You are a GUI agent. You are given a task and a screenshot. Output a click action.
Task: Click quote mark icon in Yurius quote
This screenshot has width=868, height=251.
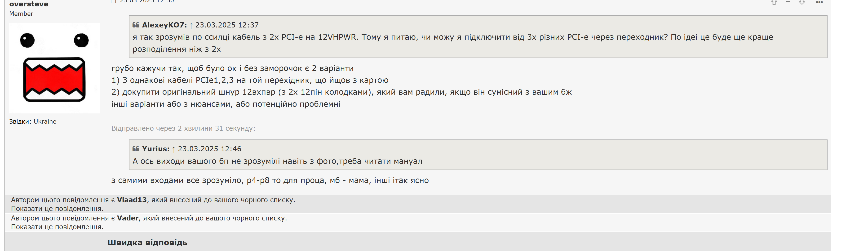pyautogui.click(x=136, y=148)
